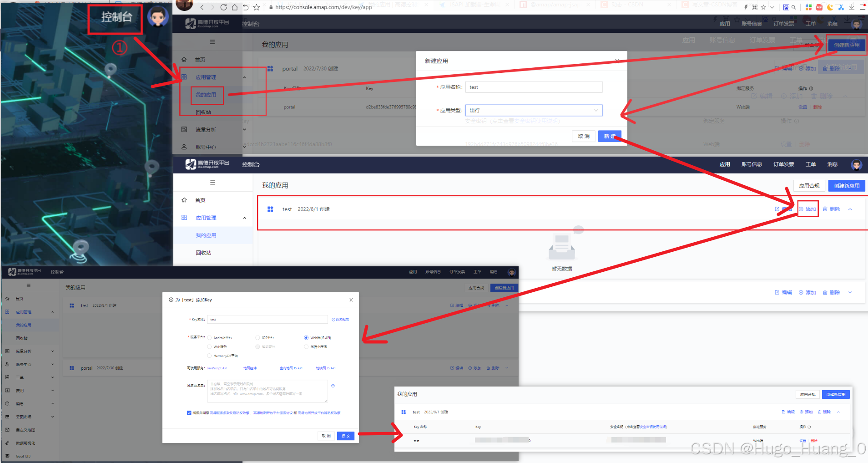Close the 为「test」添加Key dialog with X
The width and height of the screenshot is (868, 463).
tap(351, 300)
